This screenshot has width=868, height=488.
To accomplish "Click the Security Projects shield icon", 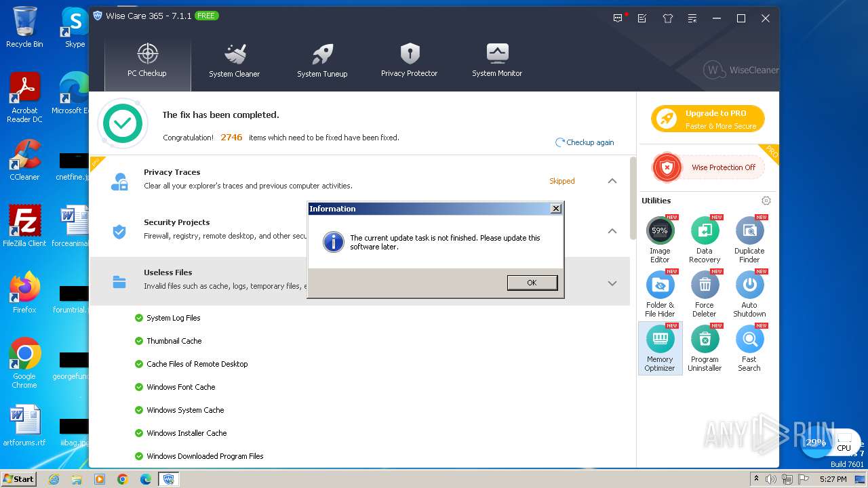I will click(119, 232).
